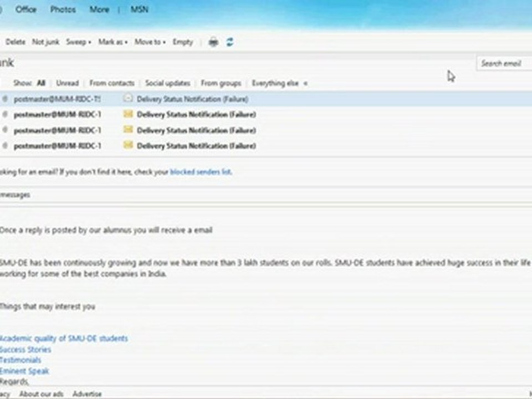Open Academic quality of SMU-DE students link
This screenshot has height=399, width=532.
pyautogui.click(x=63, y=338)
